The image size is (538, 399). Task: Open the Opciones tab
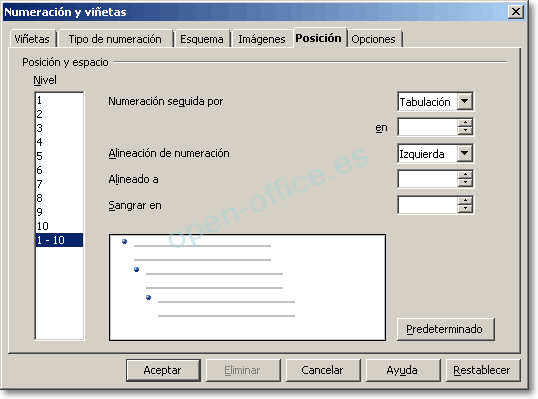373,39
